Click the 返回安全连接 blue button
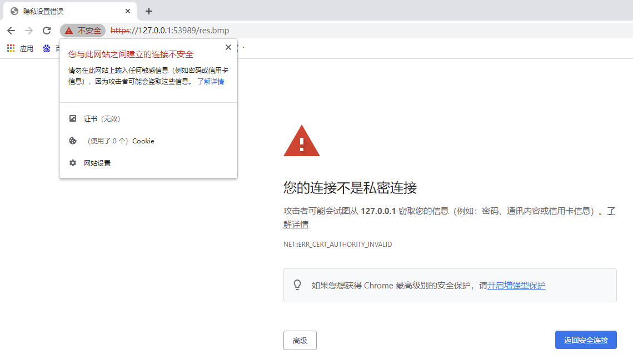 click(x=586, y=340)
